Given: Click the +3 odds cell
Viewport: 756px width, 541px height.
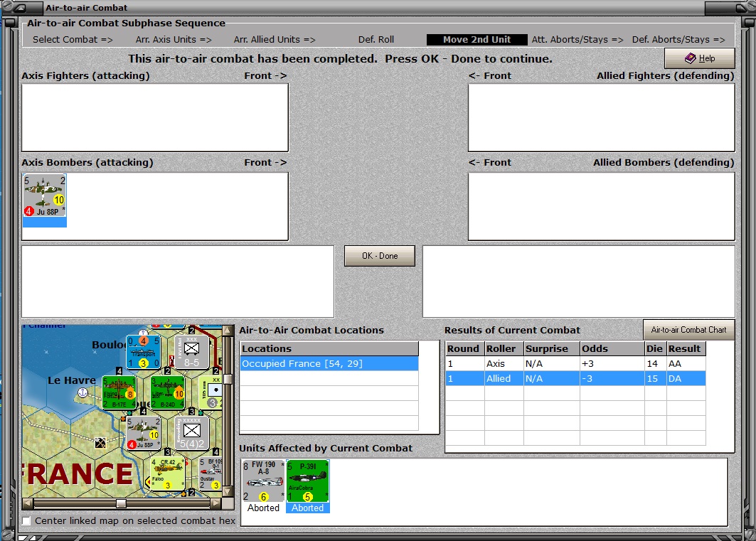Looking at the screenshot, I should [x=612, y=364].
